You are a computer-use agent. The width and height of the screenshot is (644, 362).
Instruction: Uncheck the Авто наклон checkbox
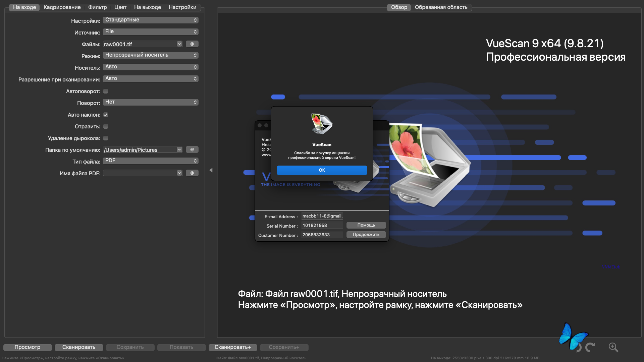point(106,115)
